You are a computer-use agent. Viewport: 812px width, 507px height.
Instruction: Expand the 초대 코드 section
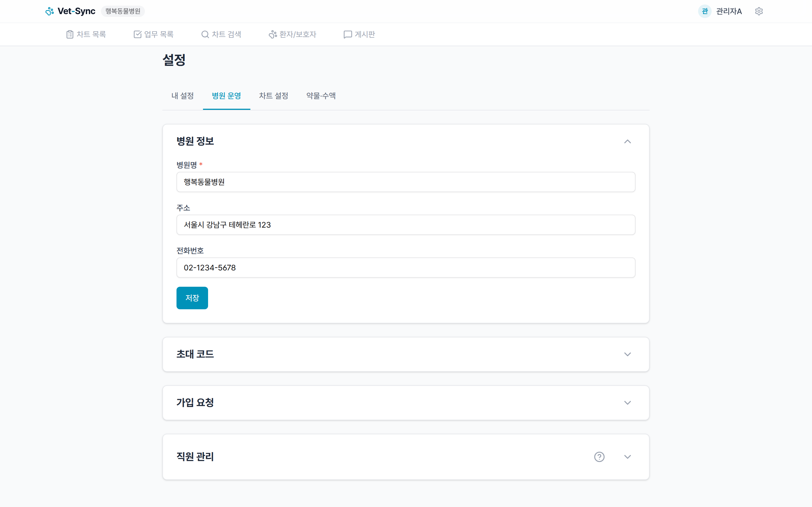(x=628, y=354)
